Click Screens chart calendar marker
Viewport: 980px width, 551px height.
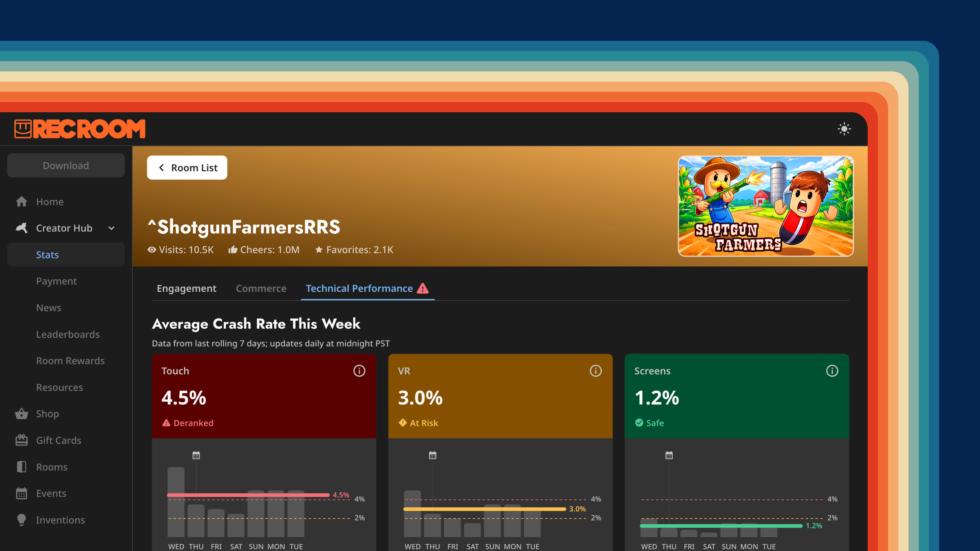point(669,455)
